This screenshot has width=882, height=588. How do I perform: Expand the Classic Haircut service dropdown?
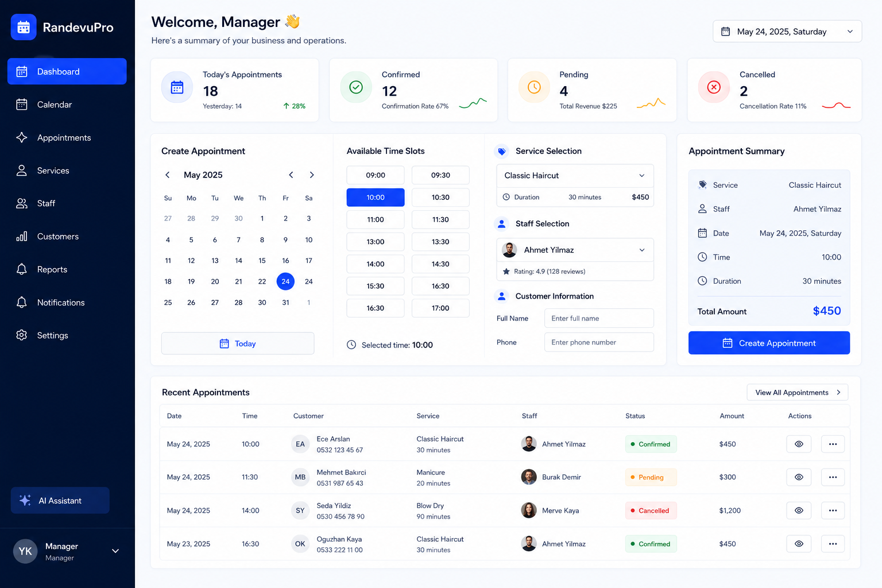(575, 176)
